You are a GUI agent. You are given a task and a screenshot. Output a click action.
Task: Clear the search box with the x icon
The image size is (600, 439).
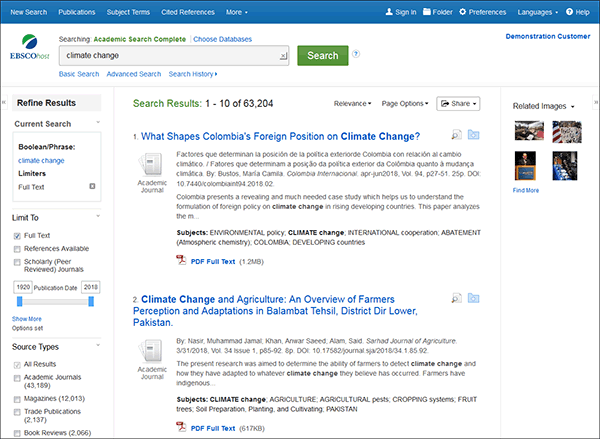coord(284,56)
